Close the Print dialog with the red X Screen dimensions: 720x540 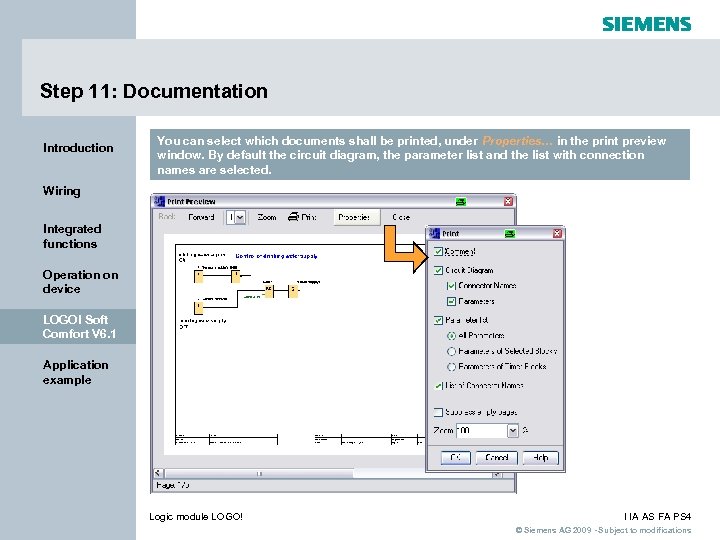coord(557,233)
